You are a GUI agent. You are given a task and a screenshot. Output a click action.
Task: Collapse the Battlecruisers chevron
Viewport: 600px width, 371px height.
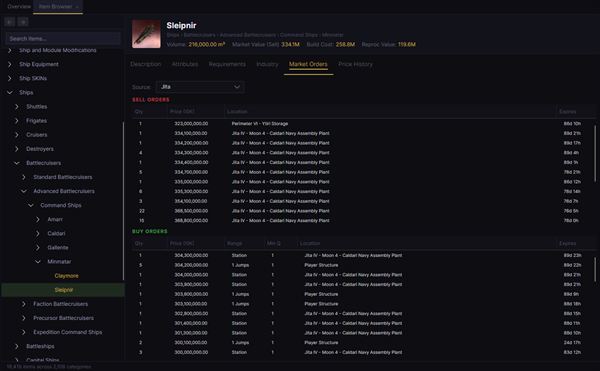click(17, 163)
